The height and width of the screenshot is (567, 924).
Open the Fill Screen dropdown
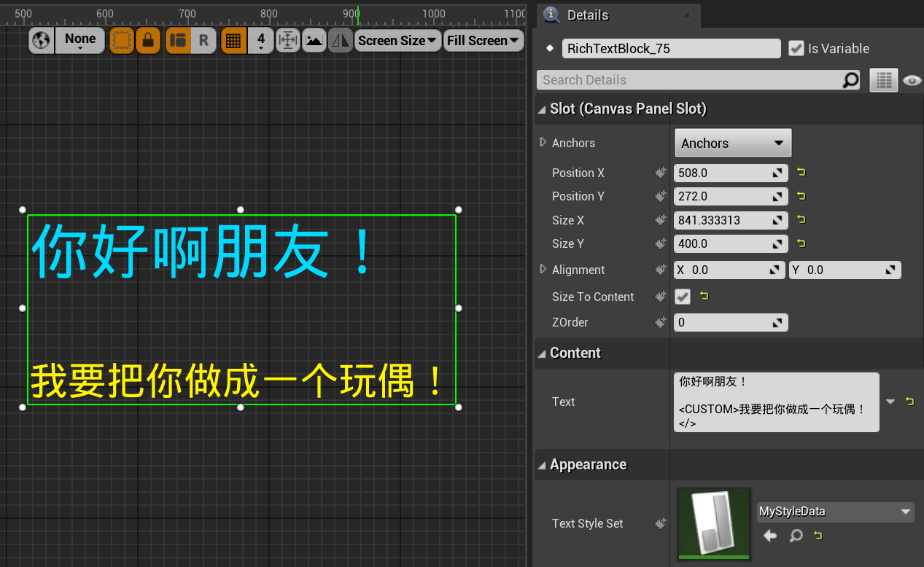point(484,40)
